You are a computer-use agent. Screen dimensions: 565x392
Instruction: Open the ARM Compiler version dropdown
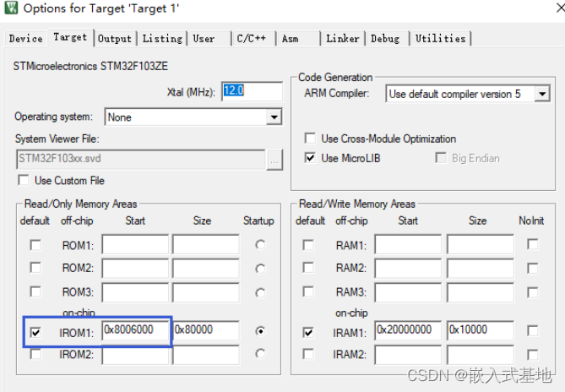541,94
